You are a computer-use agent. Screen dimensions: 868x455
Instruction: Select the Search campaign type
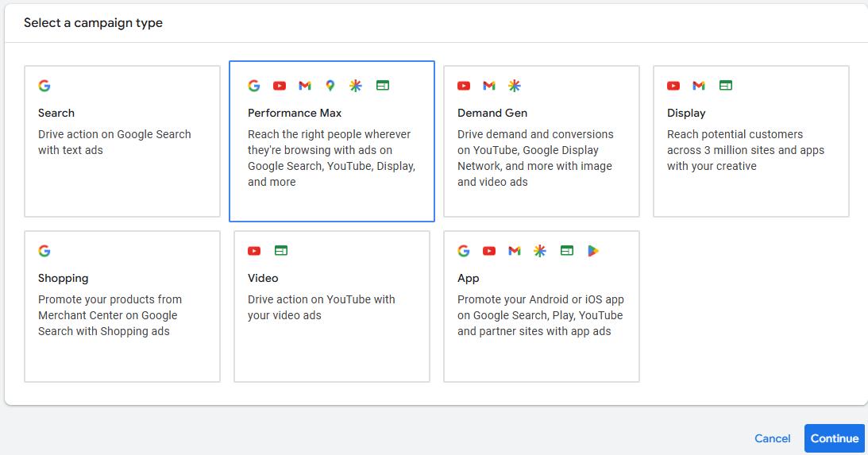(122, 141)
